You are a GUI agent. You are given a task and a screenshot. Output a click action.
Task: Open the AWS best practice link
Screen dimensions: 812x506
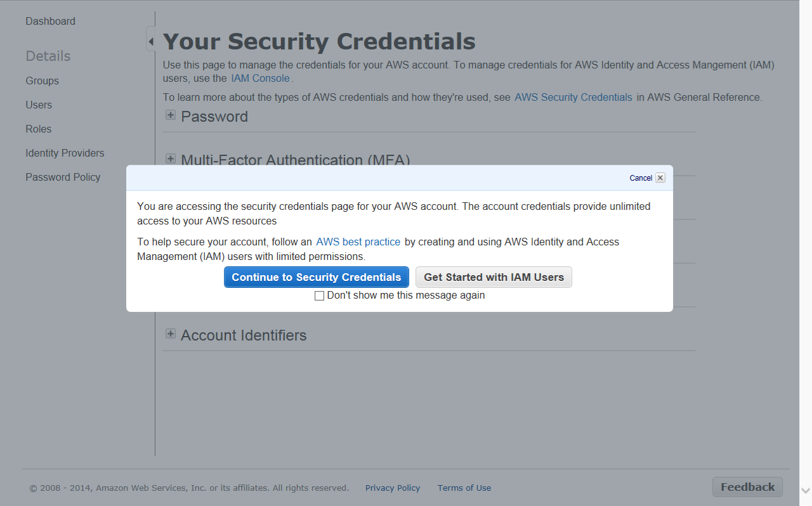(358, 242)
